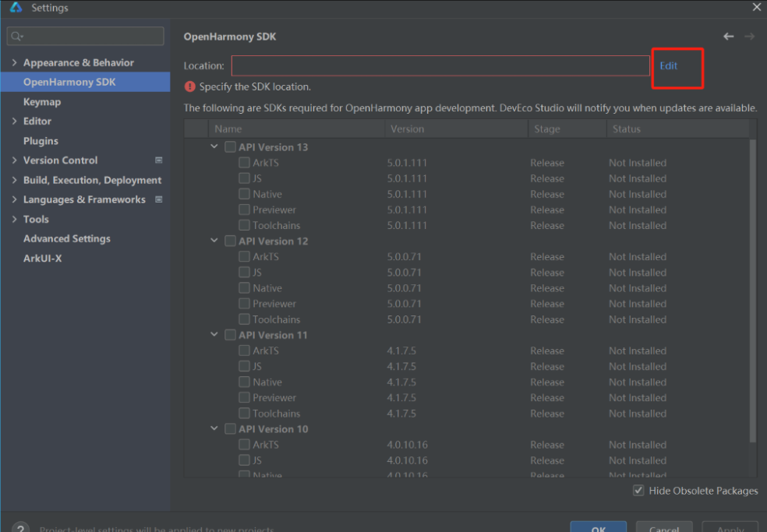Image resolution: width=767 pixels, height=532 pixels.
Task: Open the Keymap settings page
Action: click(x=42, y=102)
